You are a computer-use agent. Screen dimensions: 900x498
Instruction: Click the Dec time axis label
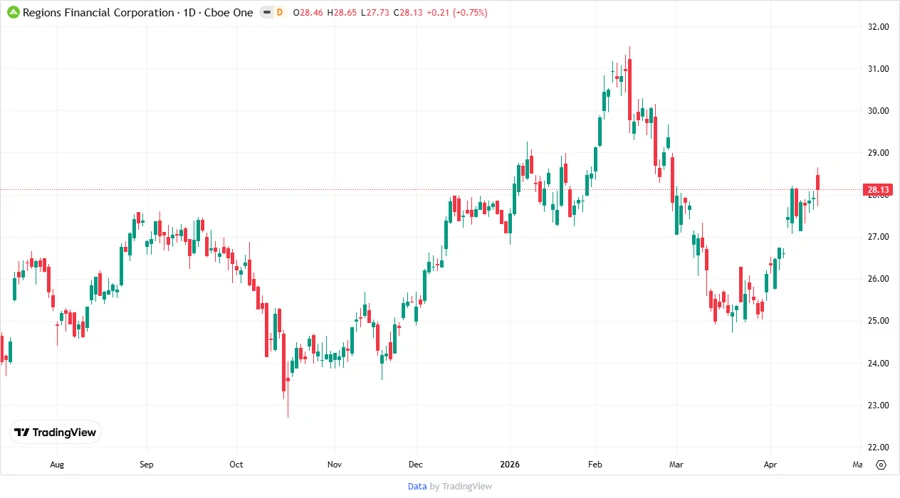coord(416,464)
